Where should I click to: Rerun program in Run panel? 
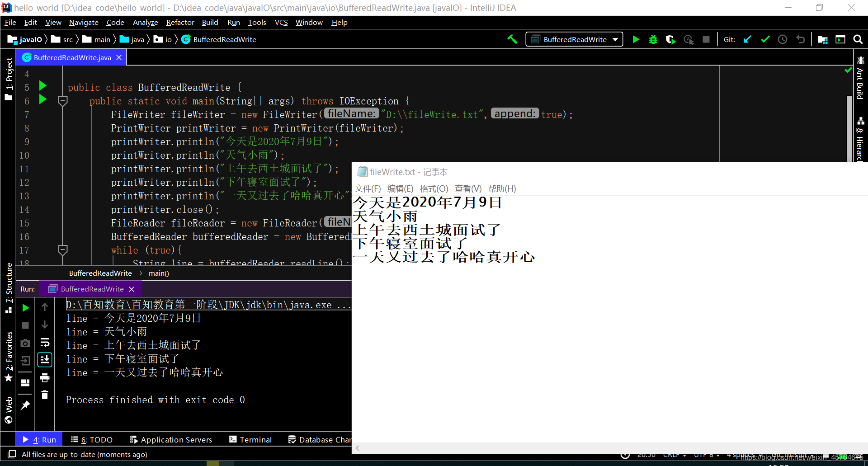[26, 308]
